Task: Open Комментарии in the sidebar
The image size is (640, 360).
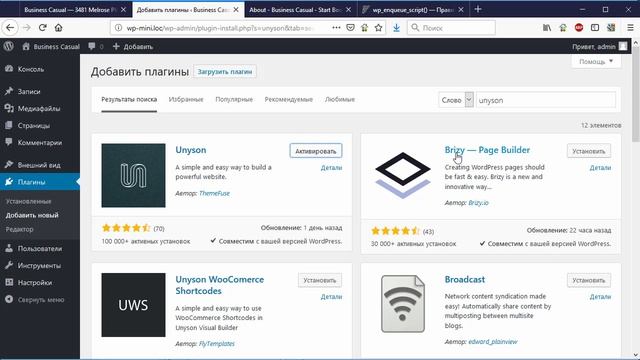Action: [x=40, y=142]
